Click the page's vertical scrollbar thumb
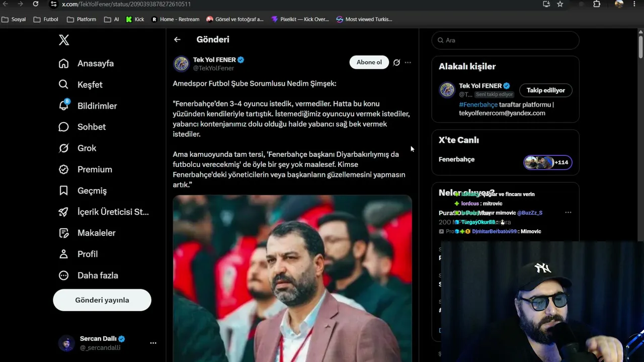Viewport: 644px width, 362px height. click(640, 46)
